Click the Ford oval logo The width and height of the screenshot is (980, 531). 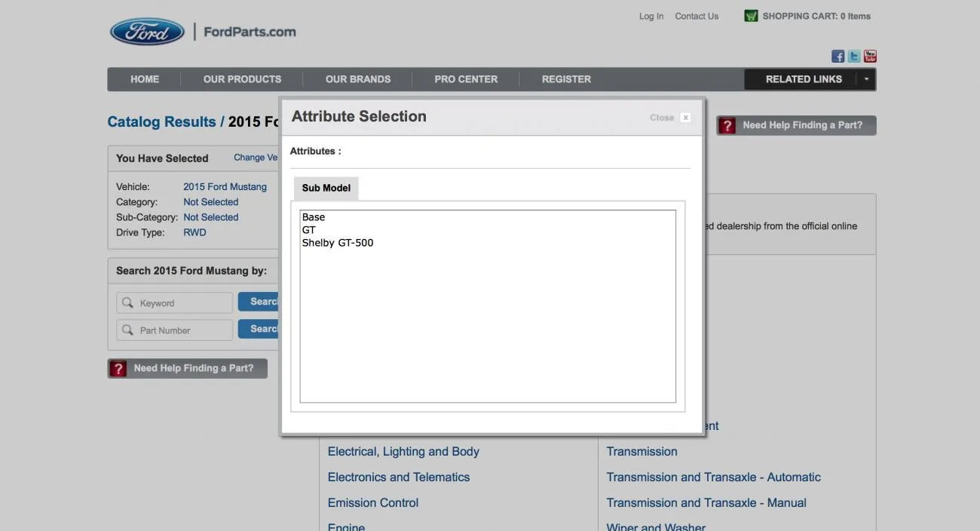(147, 32)
